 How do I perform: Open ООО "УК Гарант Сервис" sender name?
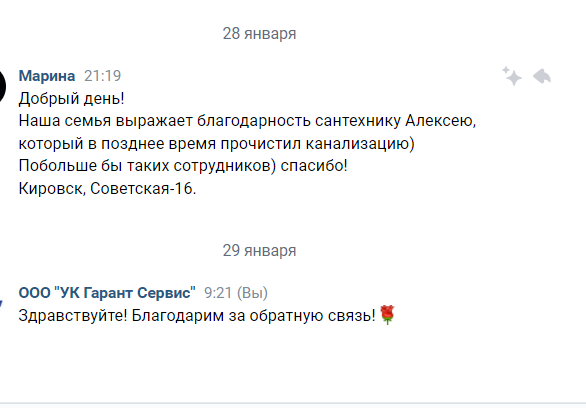[107, 293]
